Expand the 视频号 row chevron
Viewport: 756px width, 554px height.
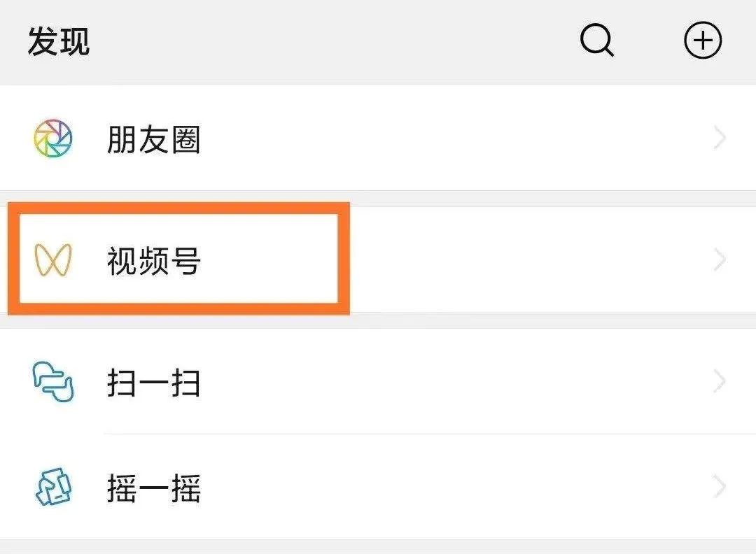pyautogui.click(x=719, y=259)
